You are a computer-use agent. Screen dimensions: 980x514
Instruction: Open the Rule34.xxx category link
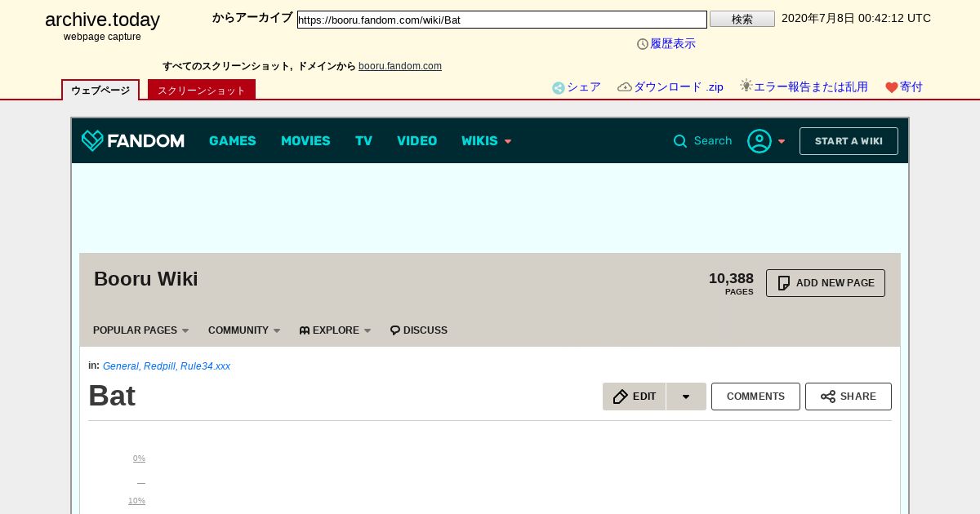pyautogui.click(x=205, y=366)
